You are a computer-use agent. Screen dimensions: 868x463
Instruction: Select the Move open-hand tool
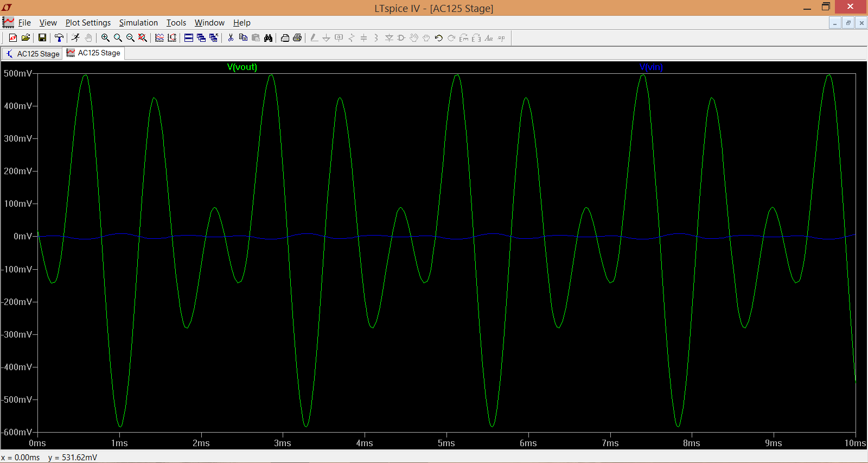click(x=414, y=37)
